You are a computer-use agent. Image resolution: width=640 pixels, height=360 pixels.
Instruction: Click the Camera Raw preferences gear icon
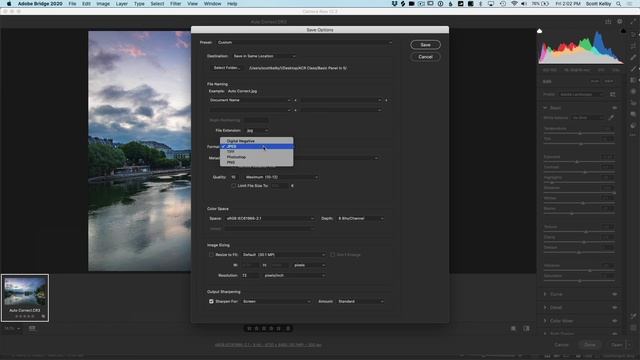pyautogui.click(x=620, y=21)
